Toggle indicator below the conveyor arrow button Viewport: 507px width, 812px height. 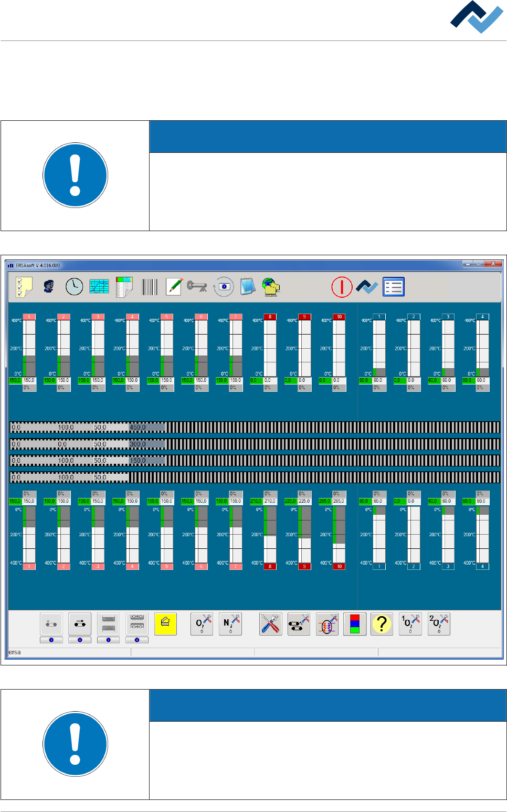[80, 640]
